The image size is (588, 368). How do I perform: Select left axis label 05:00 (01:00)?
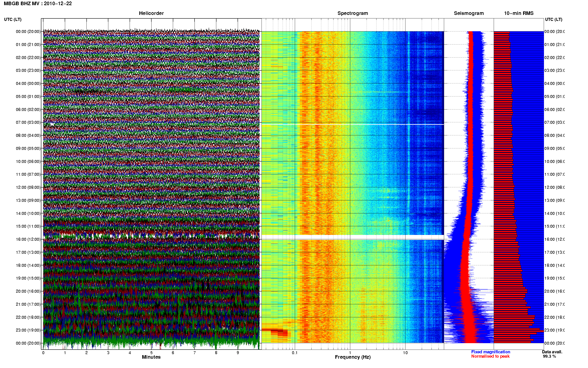[x=28, y=96]
